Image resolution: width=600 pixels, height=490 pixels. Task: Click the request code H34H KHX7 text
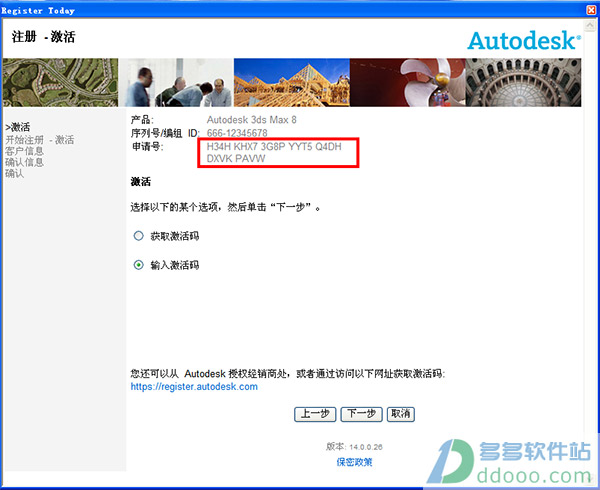coord(274,153)
